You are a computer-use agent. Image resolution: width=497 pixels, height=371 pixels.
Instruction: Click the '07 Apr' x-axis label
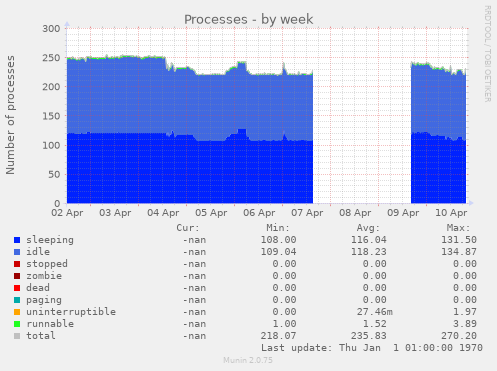click(x=307, y=213)
